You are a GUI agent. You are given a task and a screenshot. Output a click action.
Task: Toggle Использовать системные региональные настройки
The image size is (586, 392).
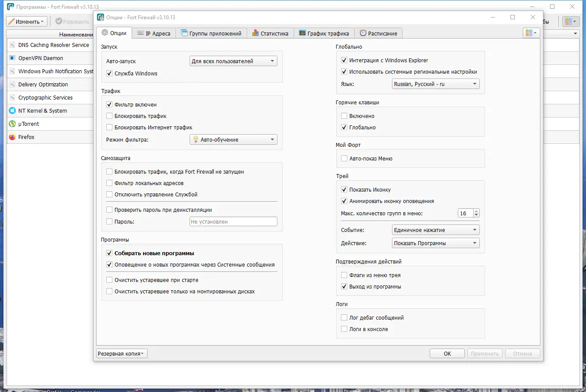(344, 71)
